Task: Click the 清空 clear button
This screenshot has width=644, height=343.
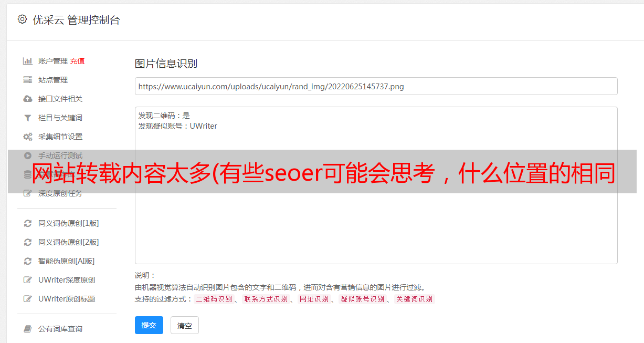Action: coord(185,325)
